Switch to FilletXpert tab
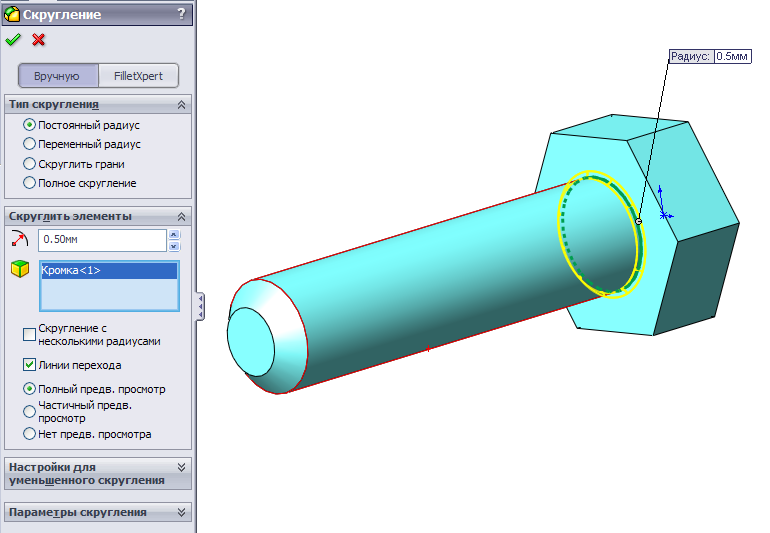 coord(138,76)
